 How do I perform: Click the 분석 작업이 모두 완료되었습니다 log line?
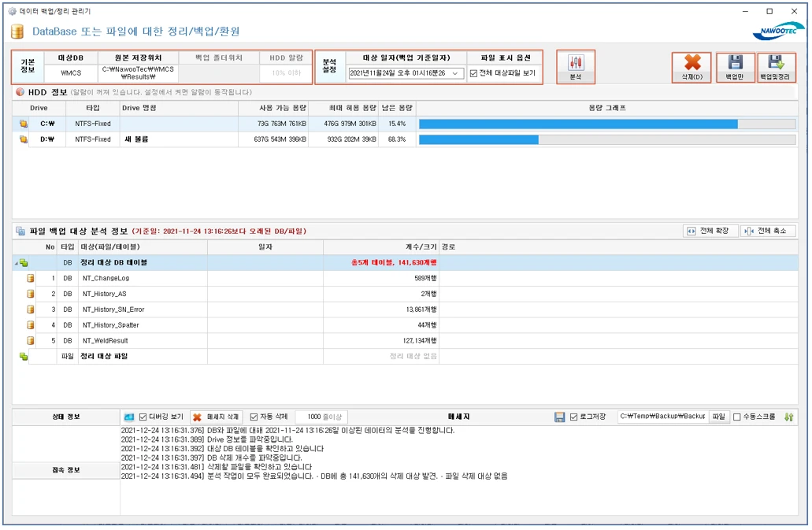coord(314,476)
